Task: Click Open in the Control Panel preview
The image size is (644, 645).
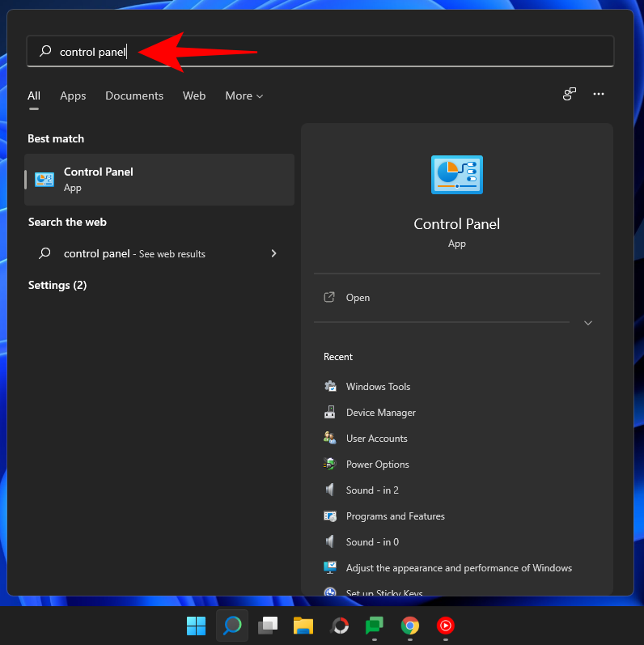Action: pos(358,298)
